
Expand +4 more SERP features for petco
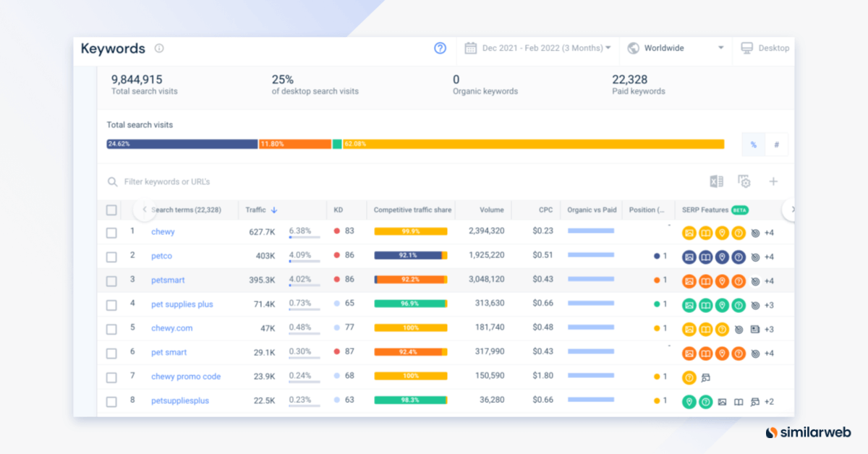point(769,257)
